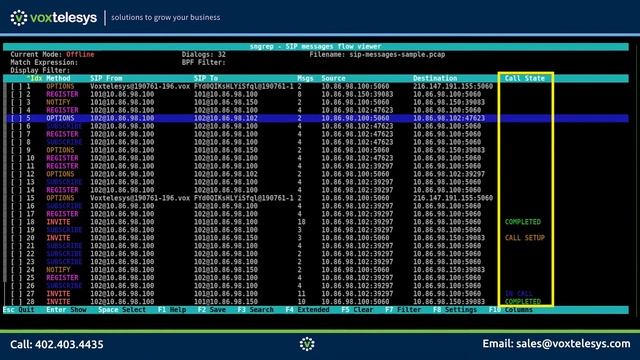Click the Voxtelesys logo in the header
The image size is (640, 360).
click(53, 18)
